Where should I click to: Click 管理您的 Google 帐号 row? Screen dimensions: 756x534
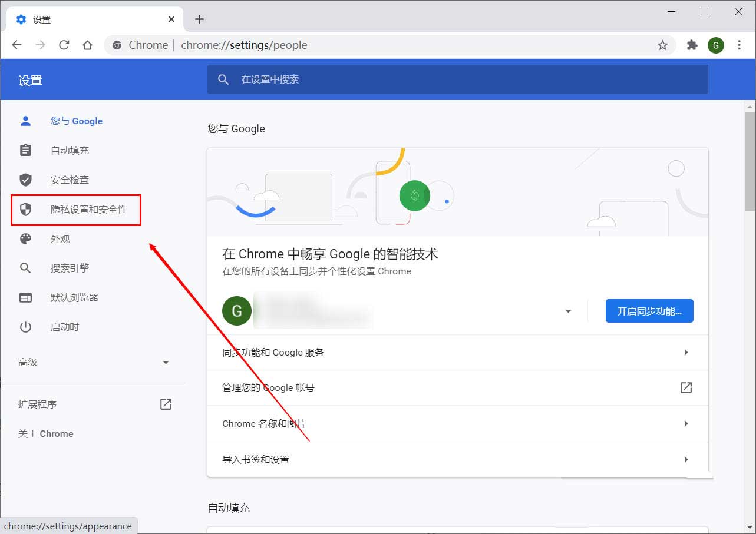(458, 388)
